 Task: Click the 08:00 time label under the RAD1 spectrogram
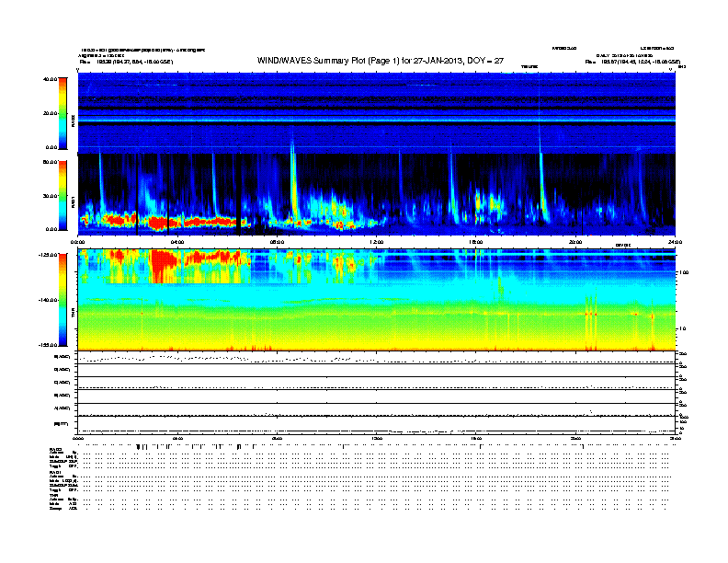pos(277,242)
